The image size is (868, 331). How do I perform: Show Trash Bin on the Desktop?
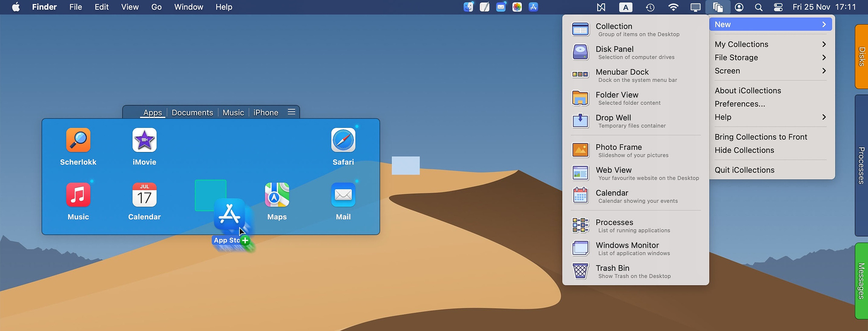(636, 272)
